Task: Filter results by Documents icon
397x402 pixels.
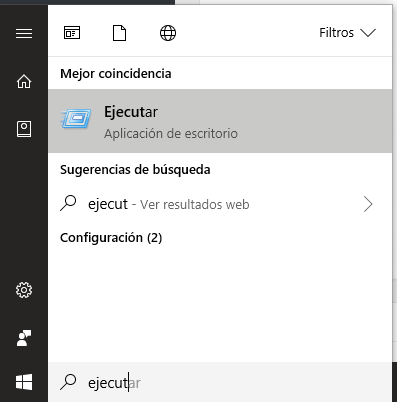Action: [119, 33]
